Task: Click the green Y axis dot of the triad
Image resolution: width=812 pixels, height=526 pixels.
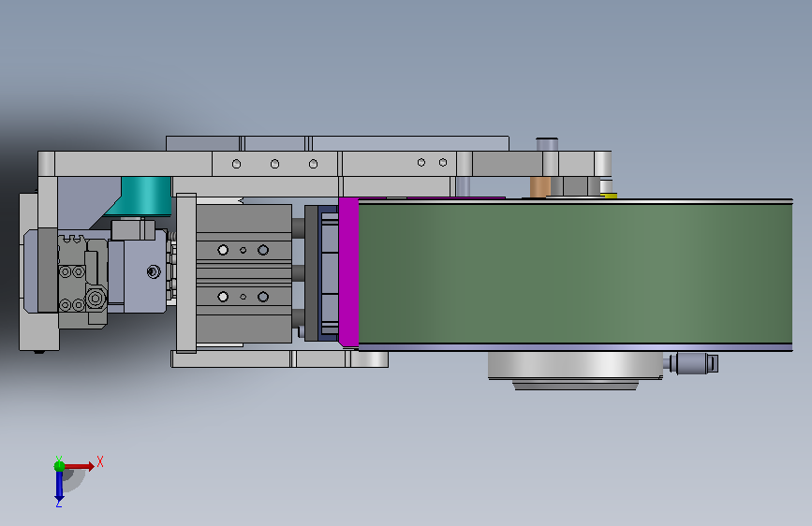Action: (x=59, y=465)
